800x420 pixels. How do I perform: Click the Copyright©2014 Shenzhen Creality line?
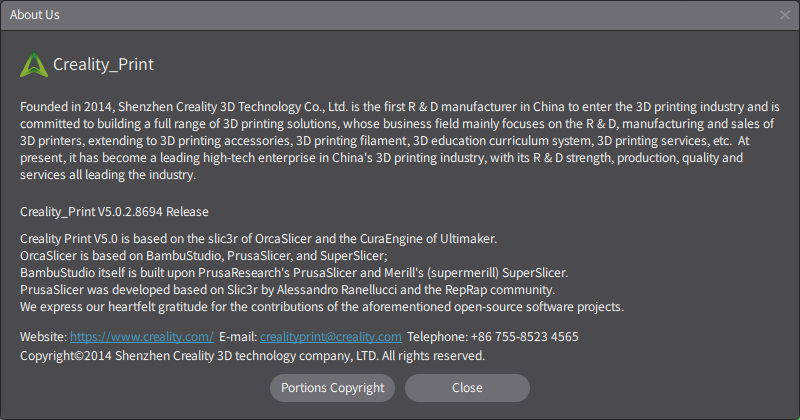(x=252, y=355)
